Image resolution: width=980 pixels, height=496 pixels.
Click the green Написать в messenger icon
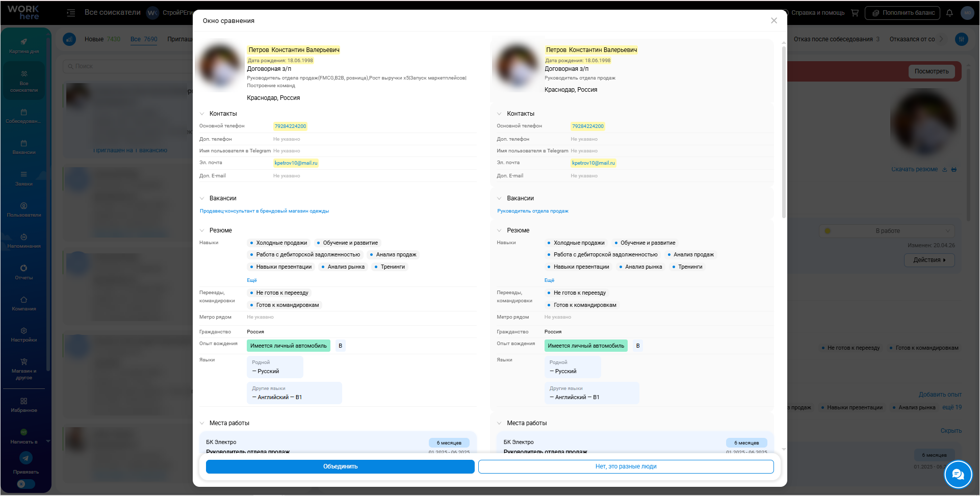(24, 432)
